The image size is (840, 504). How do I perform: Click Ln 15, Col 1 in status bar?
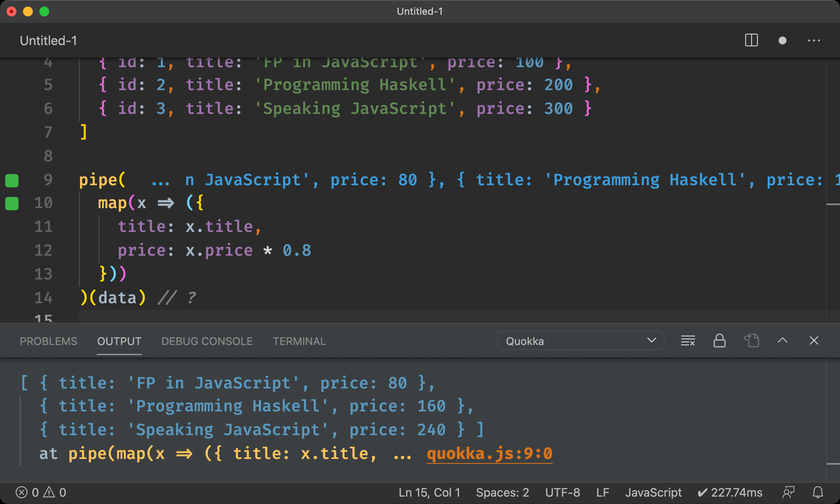click(x=429, y=492)
